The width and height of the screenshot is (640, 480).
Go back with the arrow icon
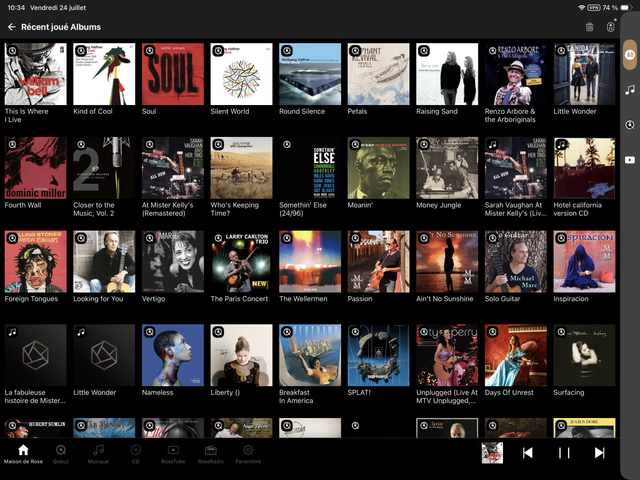(11, 27)
